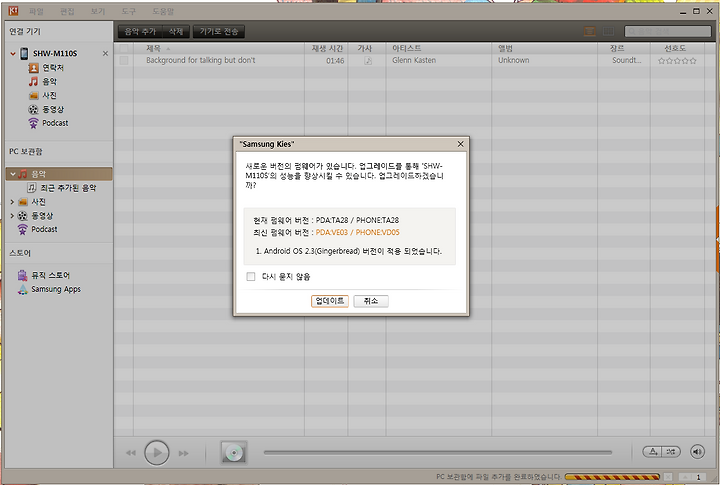Close the Samsung Kies dialog
Viewport: 720px width, 485px height.
click(x=461, y=144)
